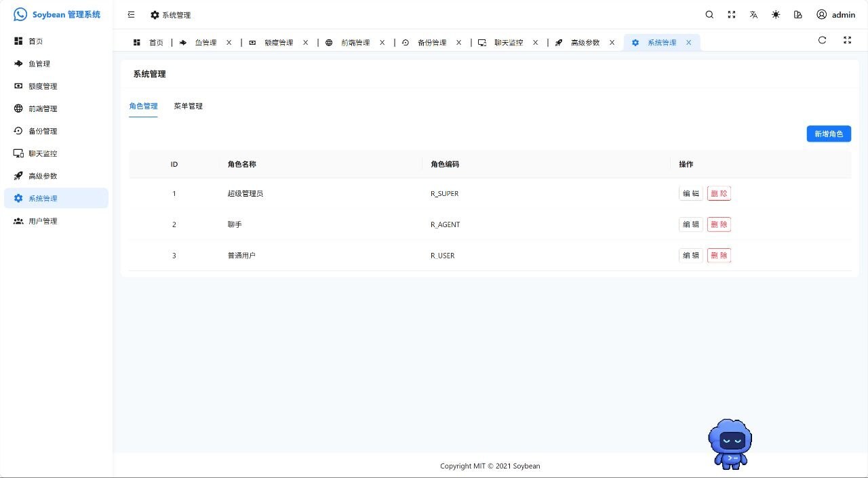Collapse the sidebar menu toggle icon

132,14
